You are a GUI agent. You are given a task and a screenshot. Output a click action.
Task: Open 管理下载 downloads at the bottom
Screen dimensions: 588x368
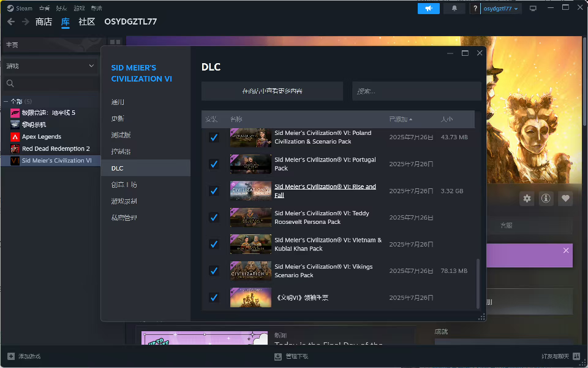[x=291, y=356]
